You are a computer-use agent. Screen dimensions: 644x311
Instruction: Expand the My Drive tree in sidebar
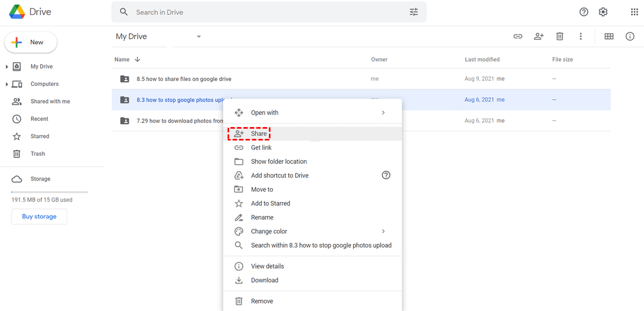coord(7,66)
